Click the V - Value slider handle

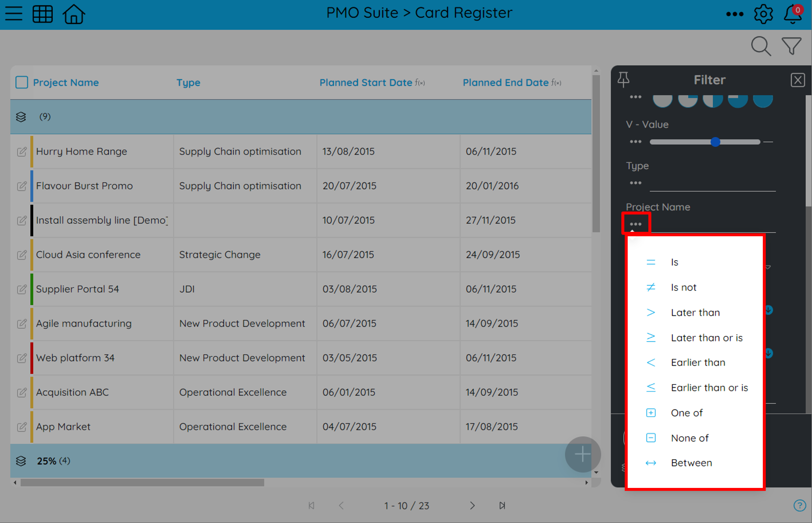(x=715, y=142)
